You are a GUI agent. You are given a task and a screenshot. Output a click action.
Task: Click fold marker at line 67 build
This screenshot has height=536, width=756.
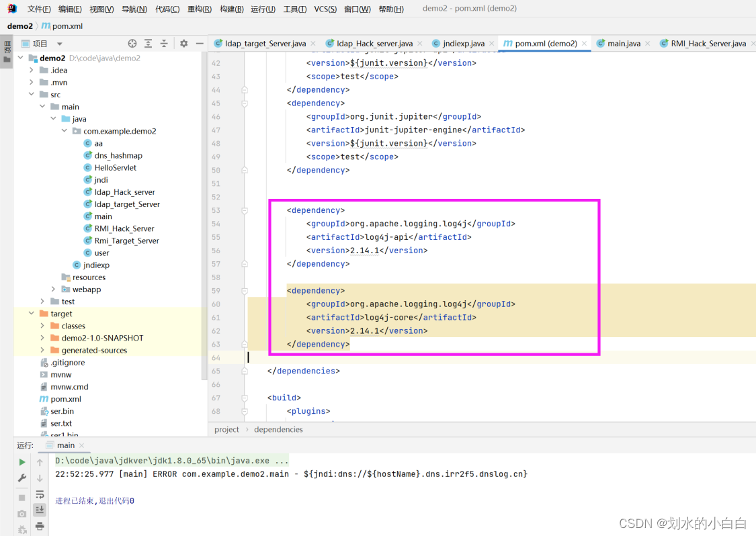[245, 398]
